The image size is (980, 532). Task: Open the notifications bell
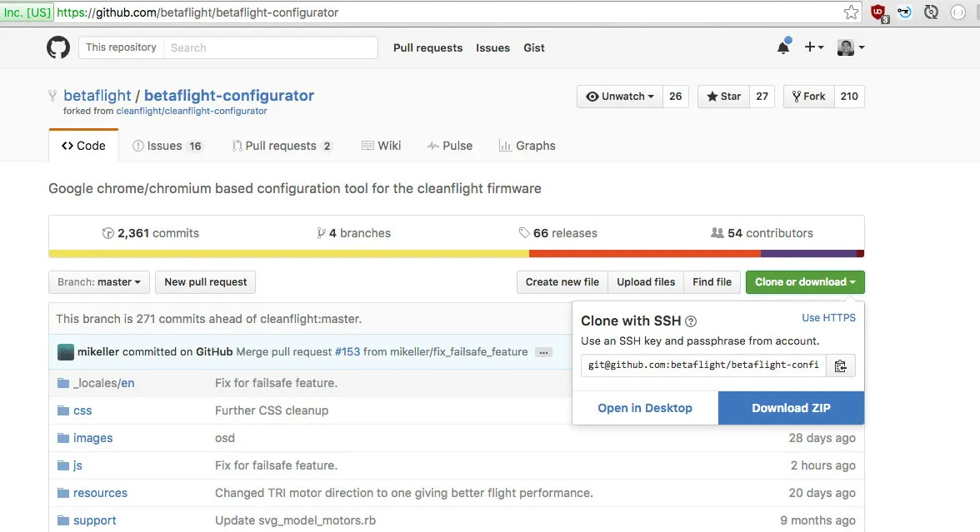783,47
